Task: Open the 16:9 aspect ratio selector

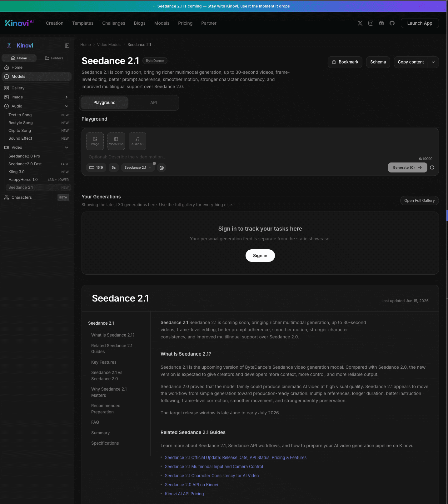Action: pyautogui.click(x=96, y=168)
